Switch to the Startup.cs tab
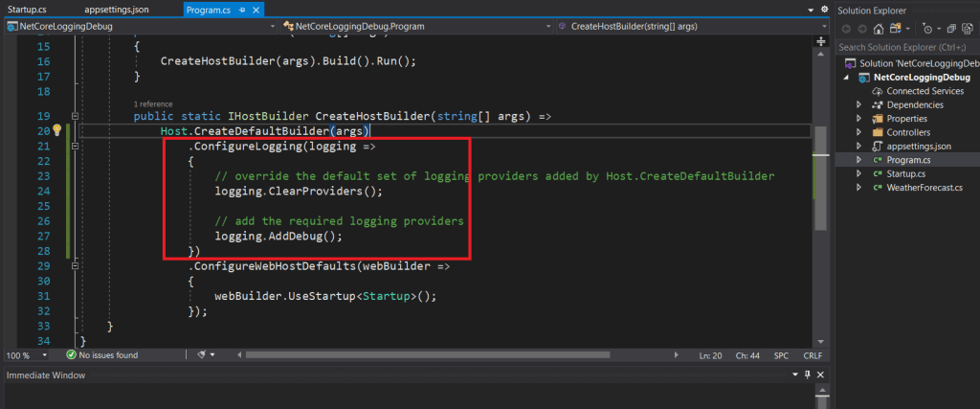This screenshot has height=409, width=980. pyautogui.click(x=28, y=9)
